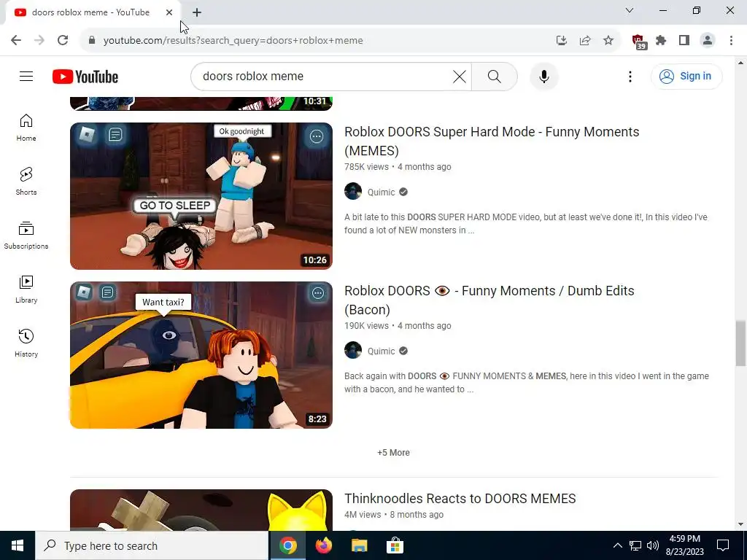
Task: Run the search with the magnifier button
Action: pos(495,76)
